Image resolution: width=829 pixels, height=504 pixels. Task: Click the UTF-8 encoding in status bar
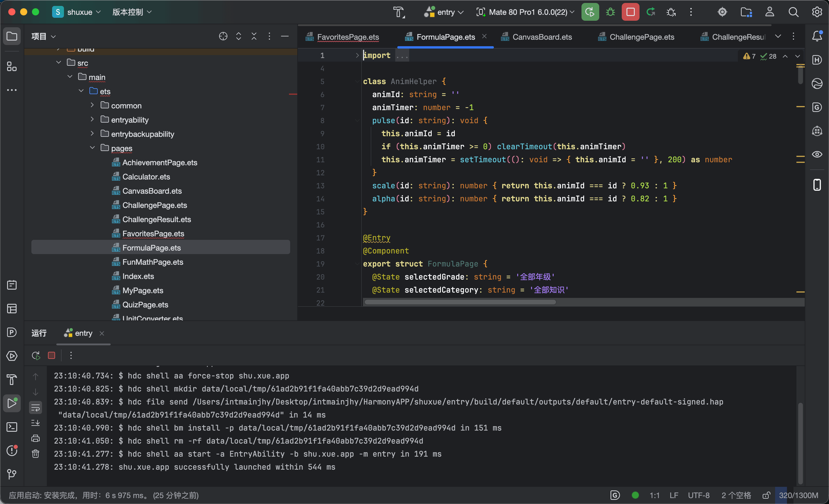coord(699,495)
